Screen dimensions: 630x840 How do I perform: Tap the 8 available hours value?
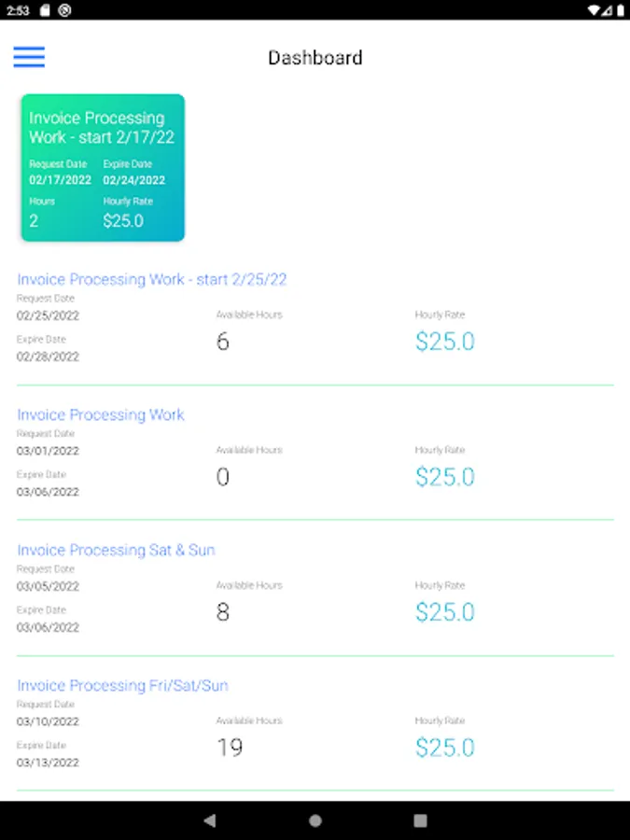coord(222,612)
